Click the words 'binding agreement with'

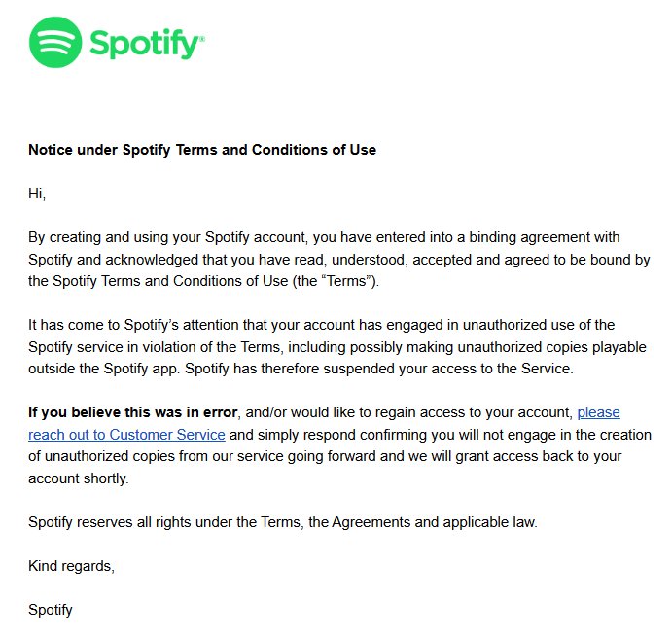click(x=545, y=237)
